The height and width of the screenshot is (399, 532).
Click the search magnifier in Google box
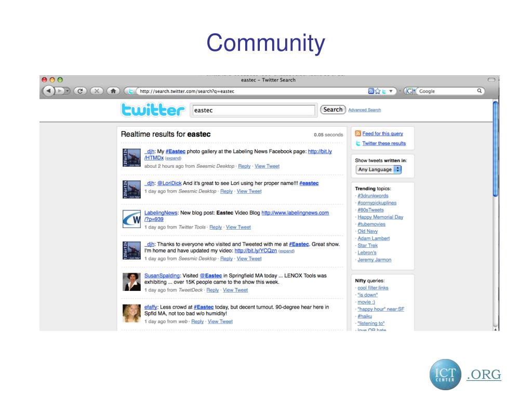pos(480,90)
